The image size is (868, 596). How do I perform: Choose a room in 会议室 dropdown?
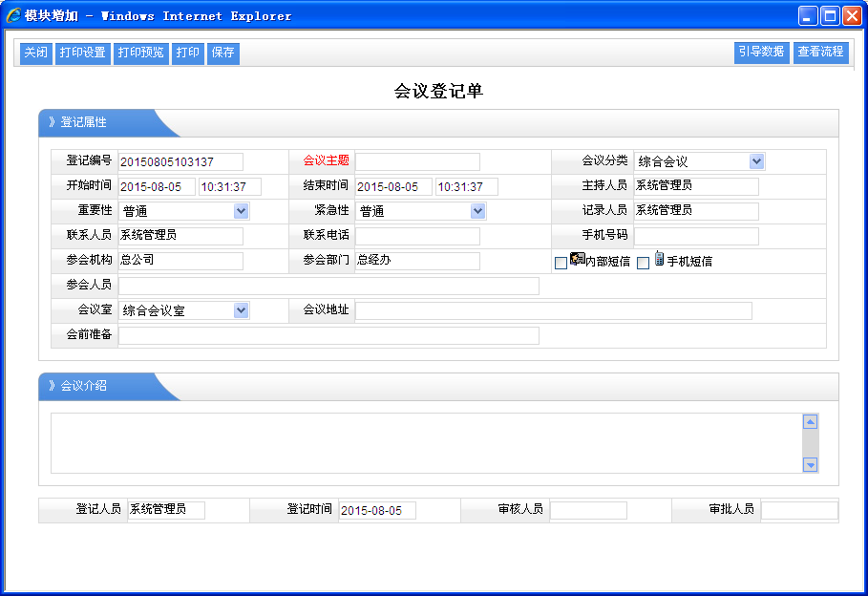241,310
